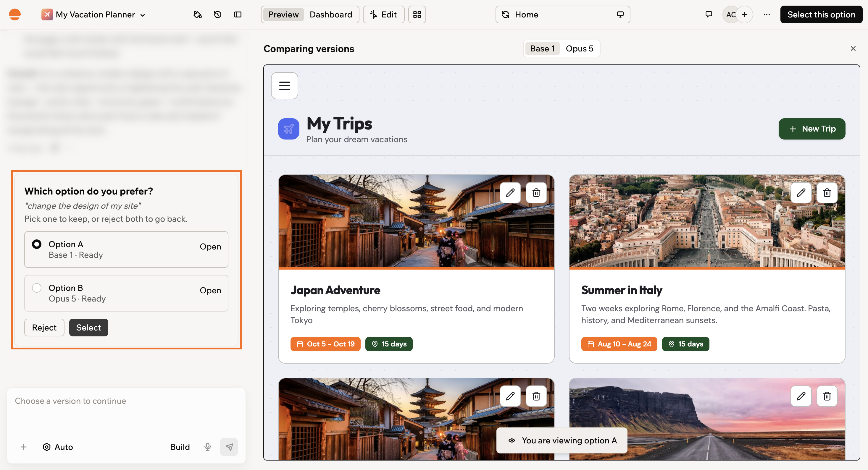Click the Home page address field
The image size is (868, 470).
(562, 14)
